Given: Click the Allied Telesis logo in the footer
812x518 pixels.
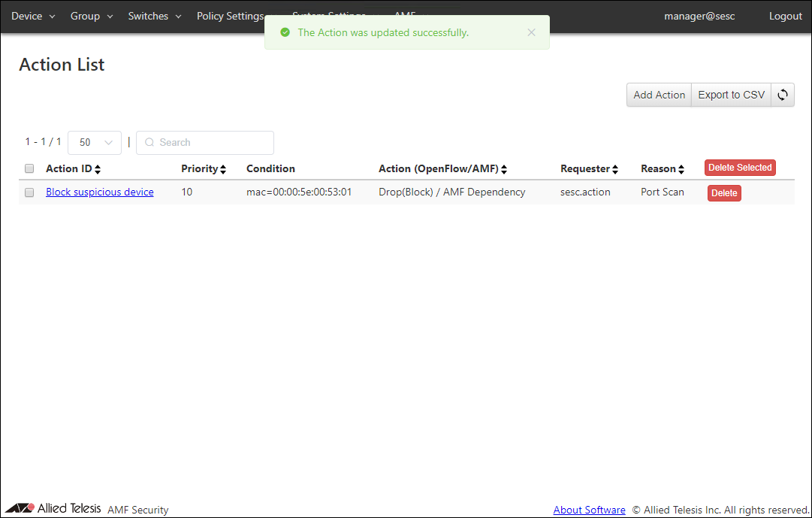Looking at the screenshot, I should click(53, 509).
